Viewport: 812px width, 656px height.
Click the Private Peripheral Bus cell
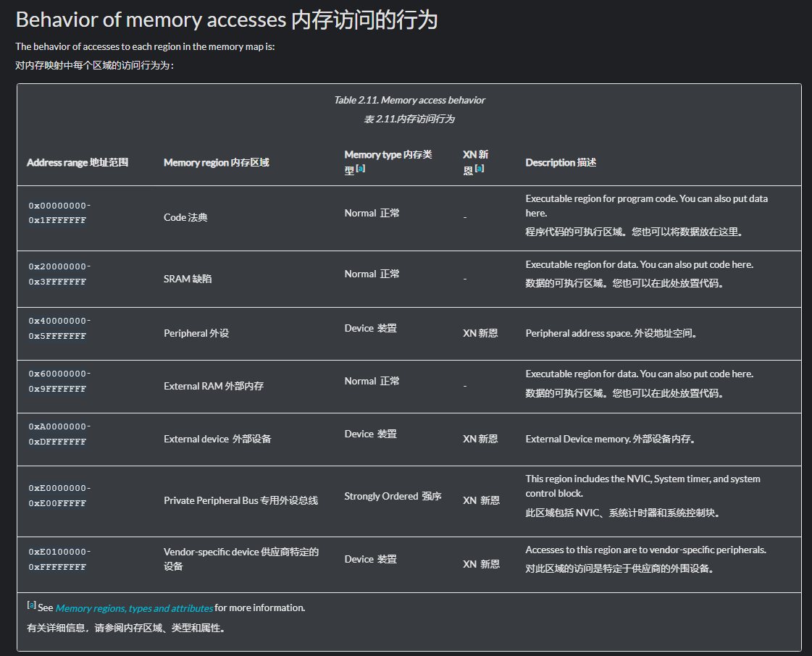240,500
